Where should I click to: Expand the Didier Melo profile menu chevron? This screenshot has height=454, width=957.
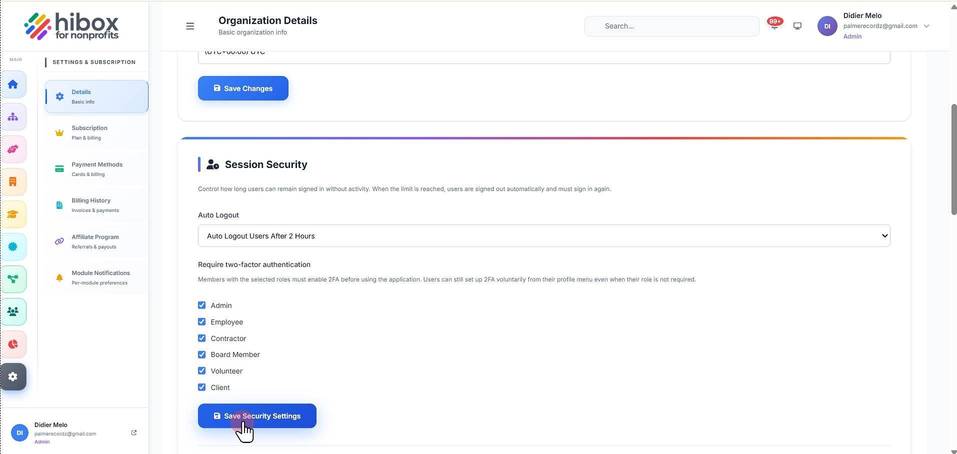pos(926,26)
